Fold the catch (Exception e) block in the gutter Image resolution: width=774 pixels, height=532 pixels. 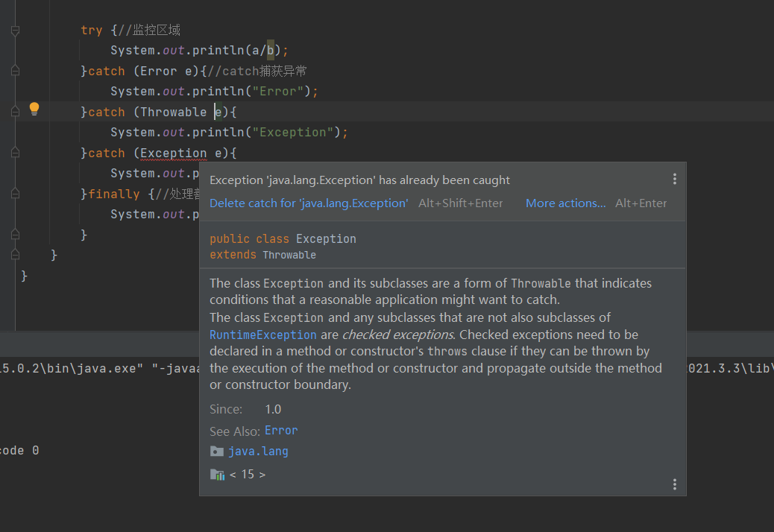tap(15, 153)
